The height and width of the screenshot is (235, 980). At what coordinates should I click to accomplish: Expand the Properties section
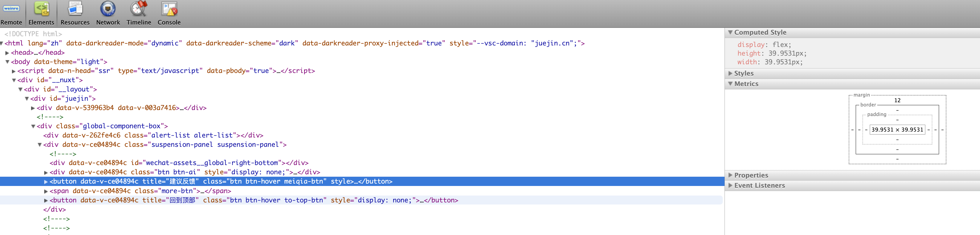[x=730, y=175]
